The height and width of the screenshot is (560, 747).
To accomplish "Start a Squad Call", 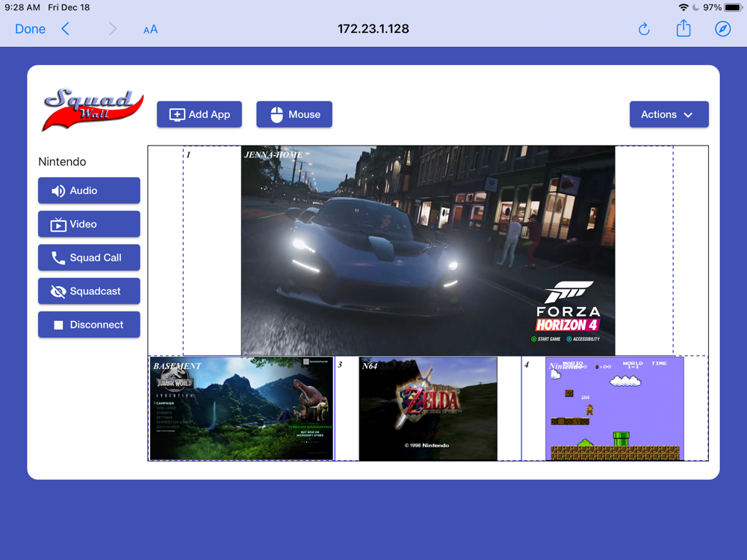I will tap(89, 258).
